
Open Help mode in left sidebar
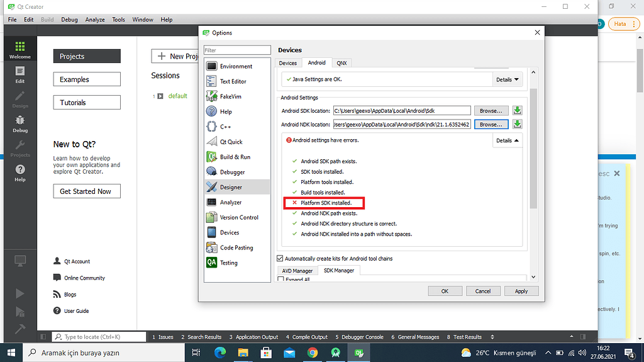click(x=19, y=173)
